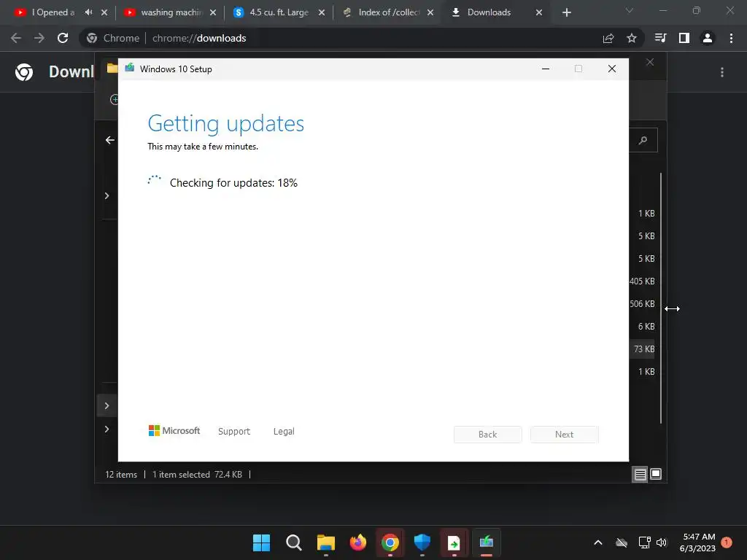This screenshot has height=560, width=747.
Task: Expand the bottom navigation chevron in Explorer
Action: click(107, 429)
